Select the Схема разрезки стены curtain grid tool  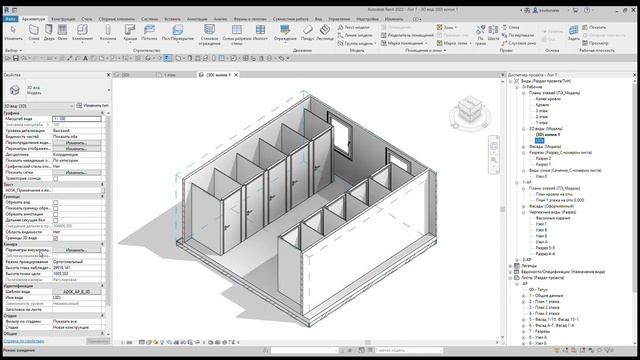click(237, 33)
